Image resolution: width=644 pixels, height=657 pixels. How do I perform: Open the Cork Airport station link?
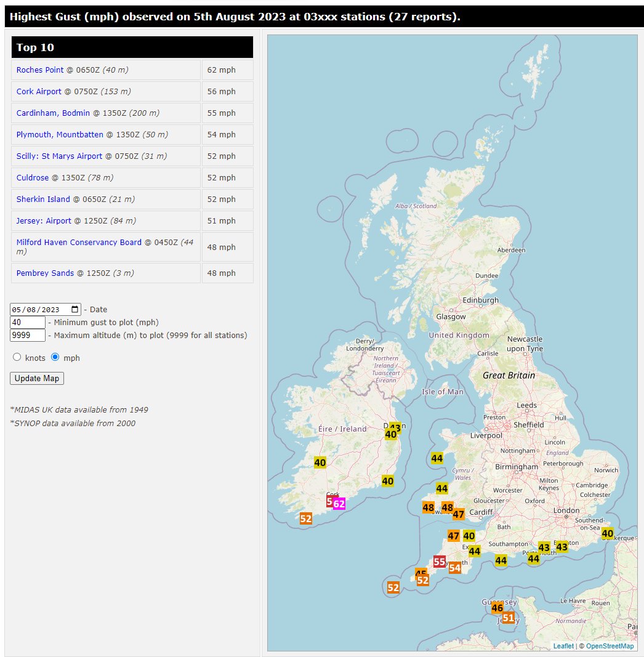coord(39,91)
